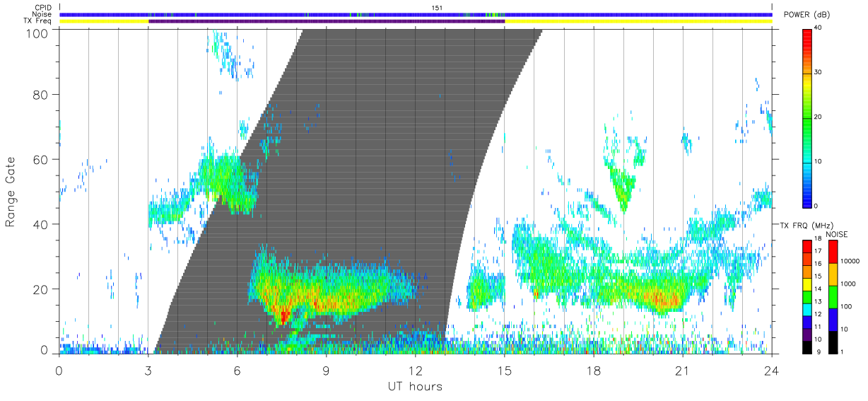
Task: Click the 'CPID' label at top left
Action: click(43, 8)
